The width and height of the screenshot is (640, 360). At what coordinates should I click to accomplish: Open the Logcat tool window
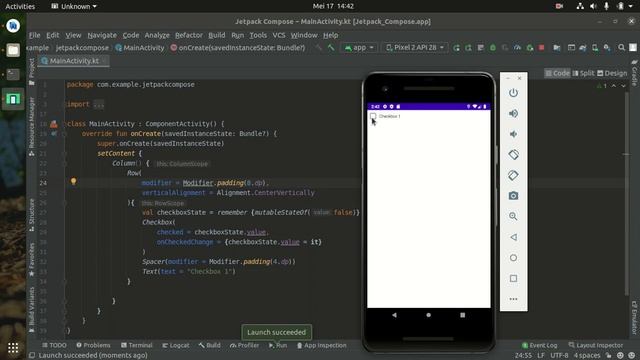(176, 345)
